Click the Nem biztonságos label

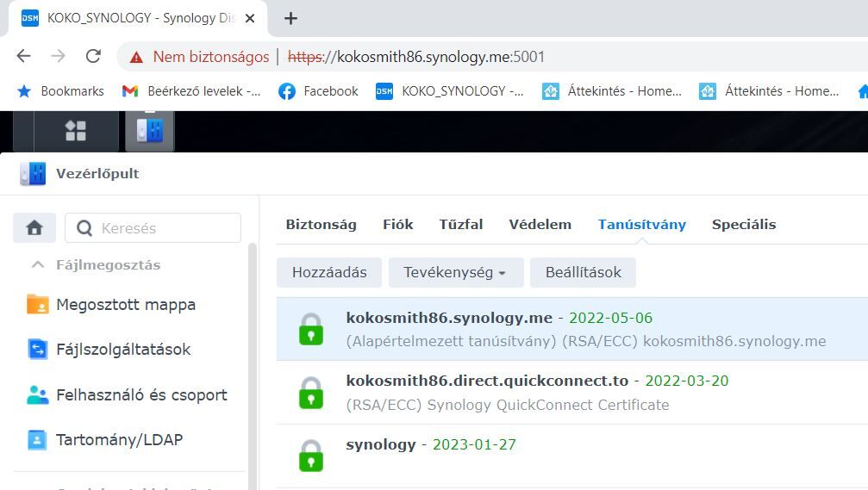[x=211, y=57]
